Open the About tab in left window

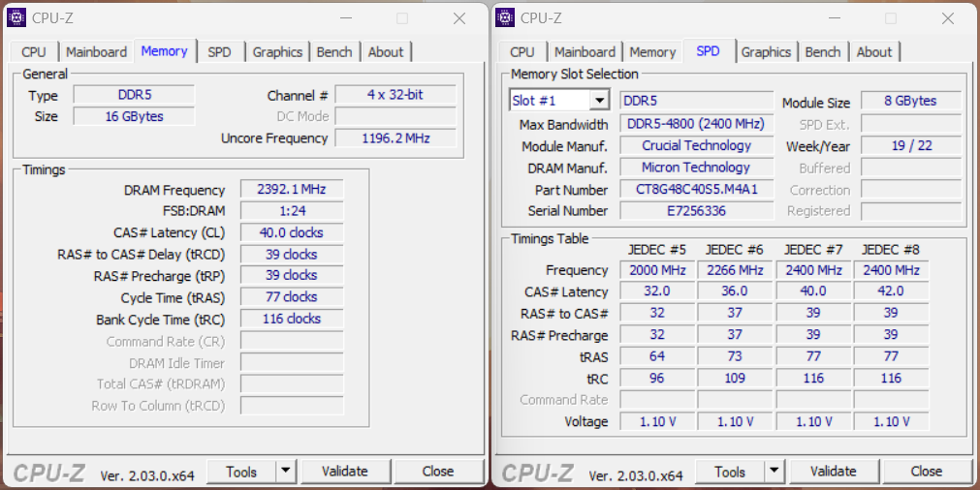point(386,52)
